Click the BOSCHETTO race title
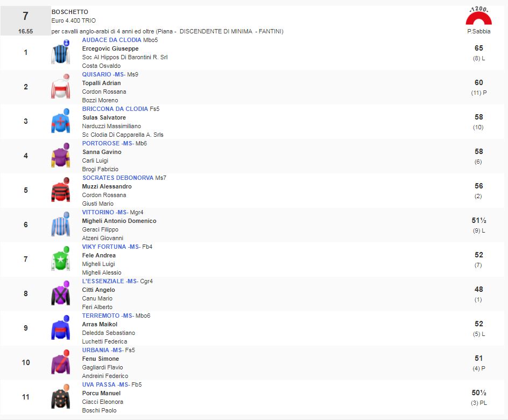Screen dimensions: 508x420 click(69, 12)
